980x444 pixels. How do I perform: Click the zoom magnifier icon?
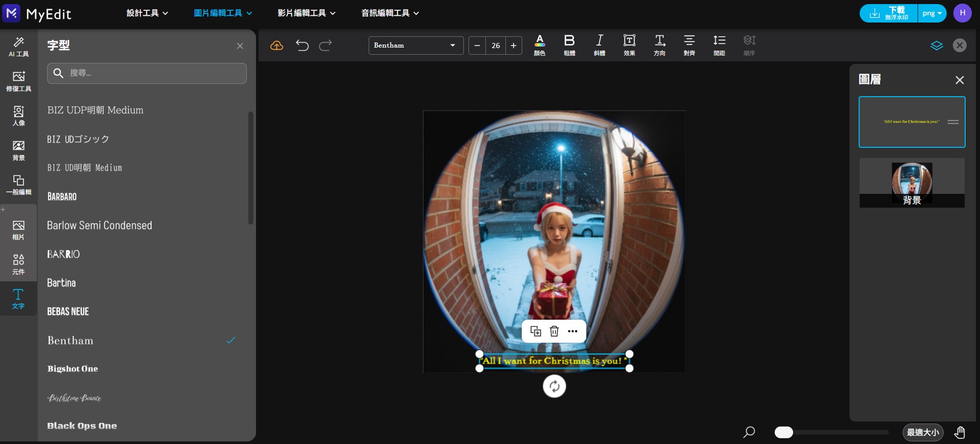[x=749, y=432]
